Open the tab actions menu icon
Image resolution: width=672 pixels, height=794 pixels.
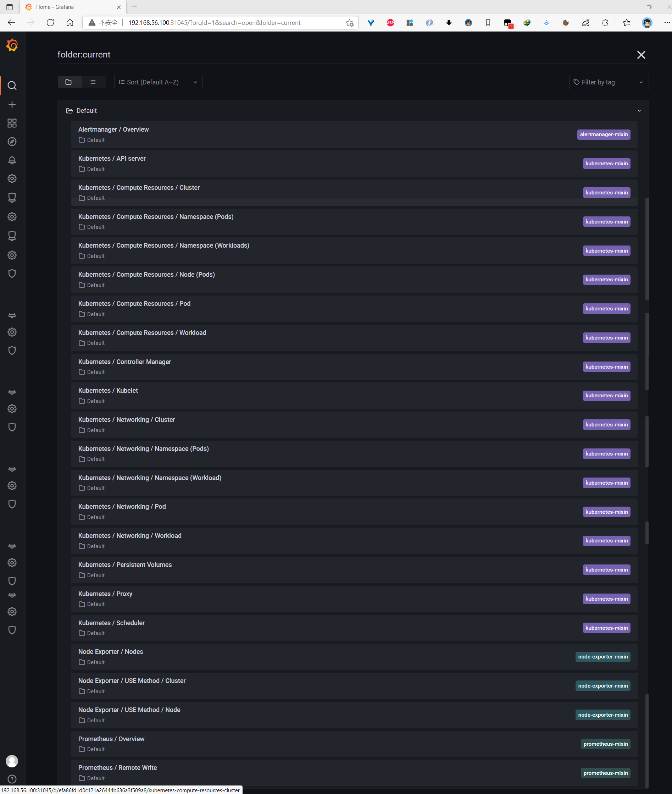pyautogui.click(x=10, y=7)
